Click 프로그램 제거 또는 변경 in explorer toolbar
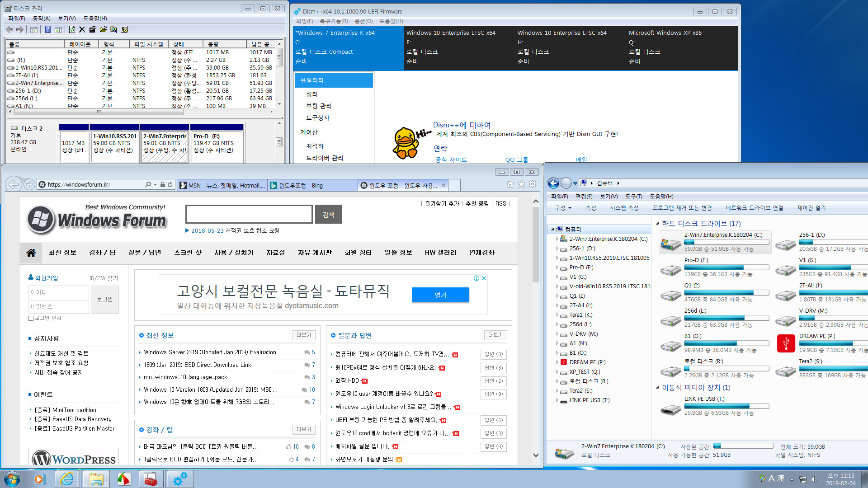Image resolution: width=868 pixels, height=488 pixels. [682, 208]
